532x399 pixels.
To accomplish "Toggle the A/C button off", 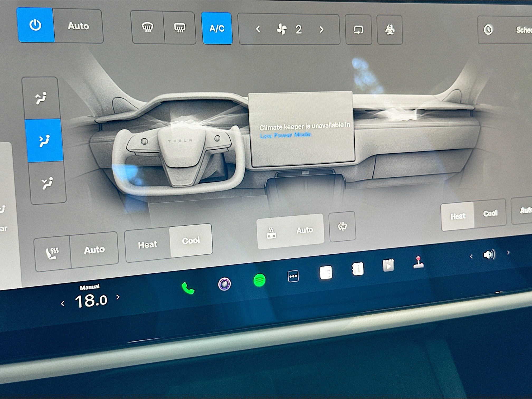I will click(x=217, y=28).
